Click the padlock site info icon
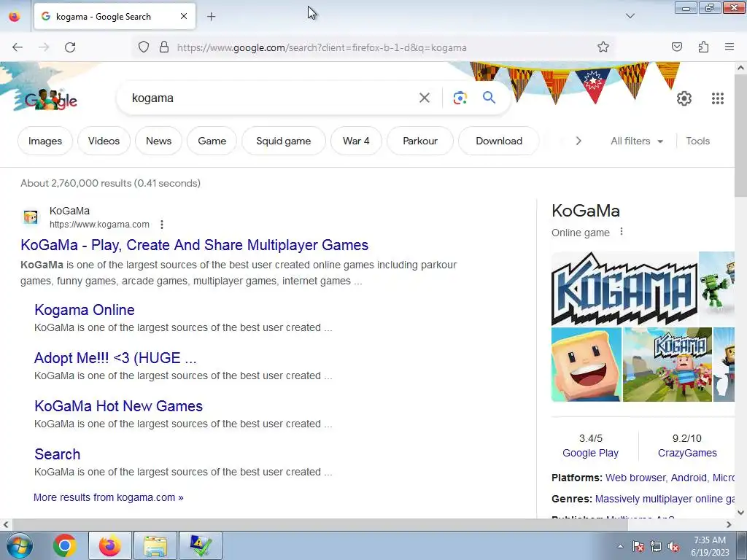The image size is (747, 560). pos(164,47)
